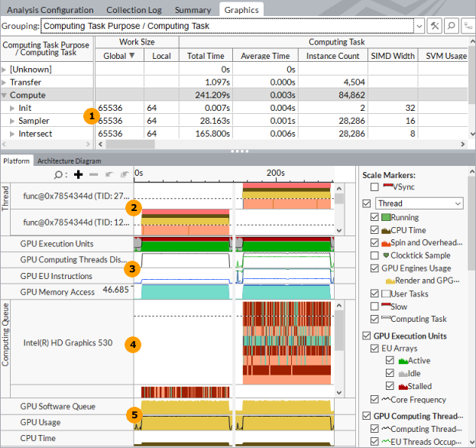Open the Architecture Diagram tab
The height and width of the screenshot is (448, 476).
tap(69, 161)
